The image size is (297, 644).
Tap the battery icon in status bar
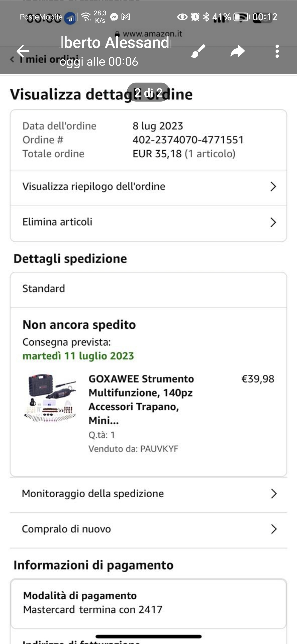(x=241, y=17)
